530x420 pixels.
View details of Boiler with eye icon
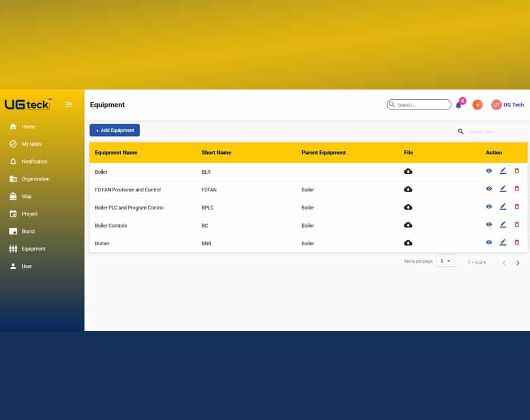tap(489, 171)
